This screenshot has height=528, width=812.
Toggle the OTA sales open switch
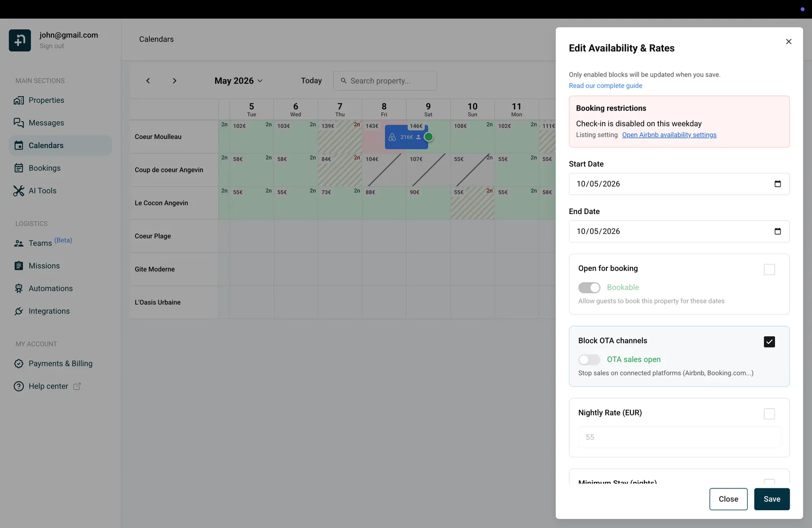[589, 360]
